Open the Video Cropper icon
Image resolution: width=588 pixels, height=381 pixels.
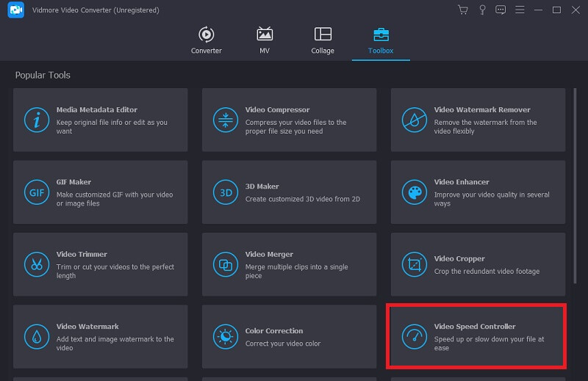click(x=414, y=264)
